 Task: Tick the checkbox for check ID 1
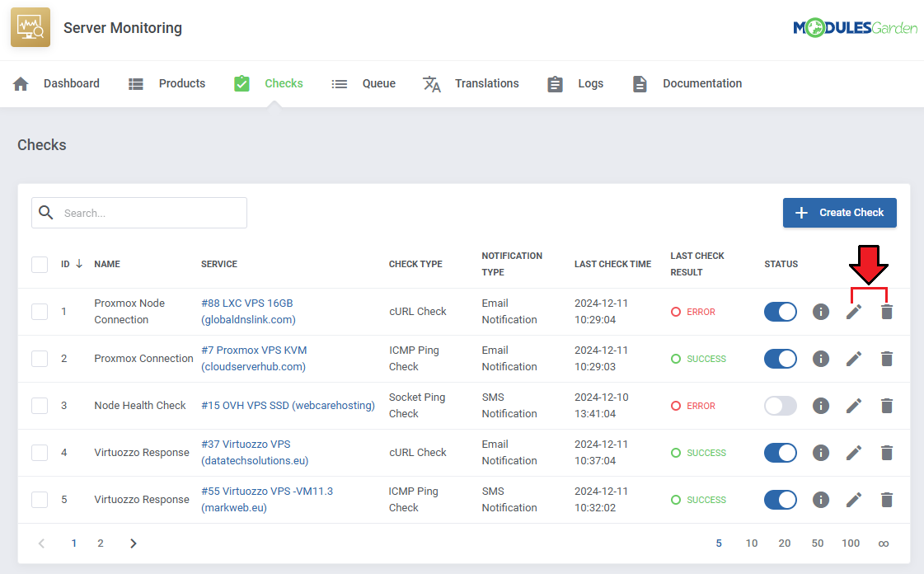(x=40, y=312)
